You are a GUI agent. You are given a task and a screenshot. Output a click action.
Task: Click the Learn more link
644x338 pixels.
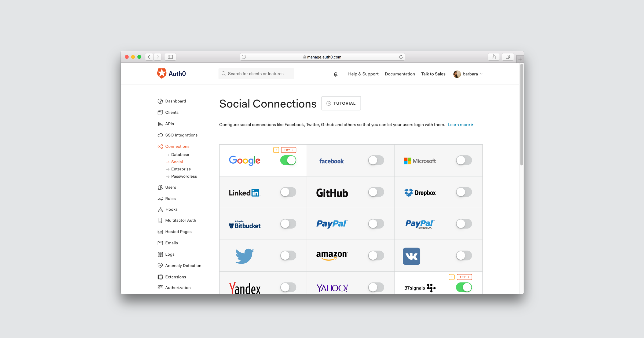click(461, 124)
